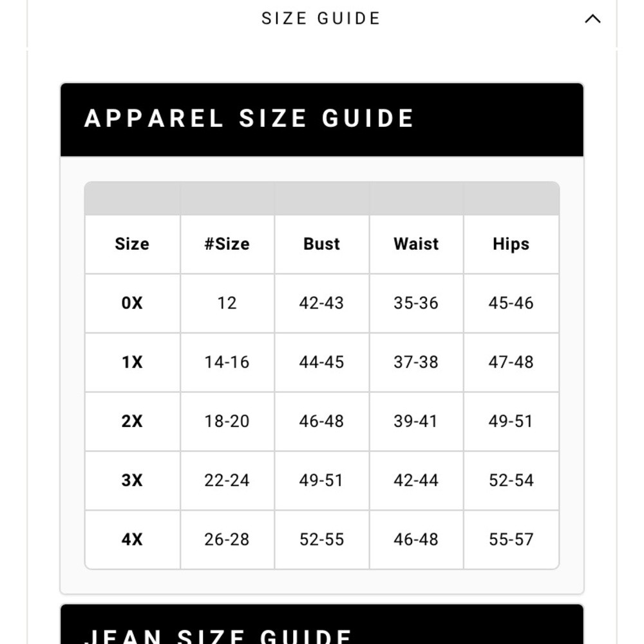Click the 26-28 number size cell
The image size is (644, 644).
[x=227, y=540]
